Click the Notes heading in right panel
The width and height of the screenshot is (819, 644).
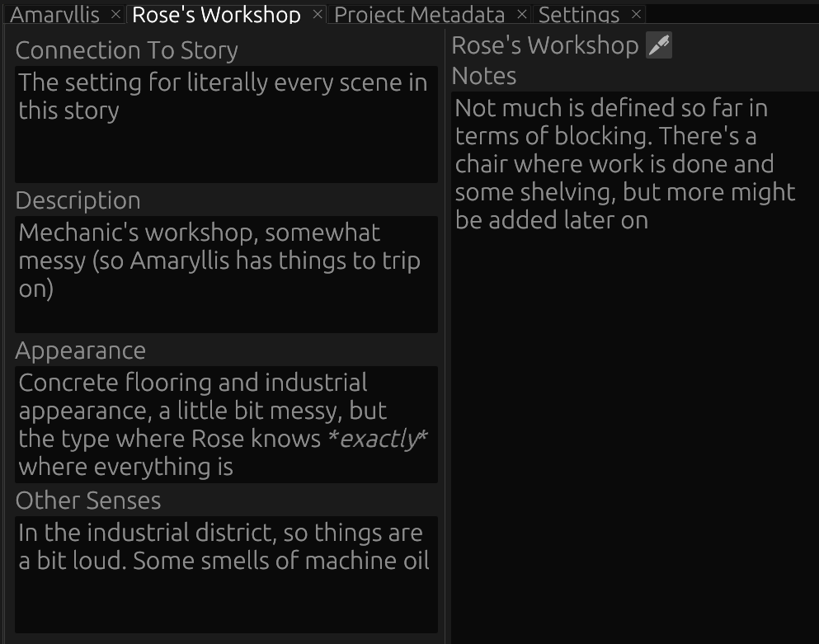coord(483,76)
